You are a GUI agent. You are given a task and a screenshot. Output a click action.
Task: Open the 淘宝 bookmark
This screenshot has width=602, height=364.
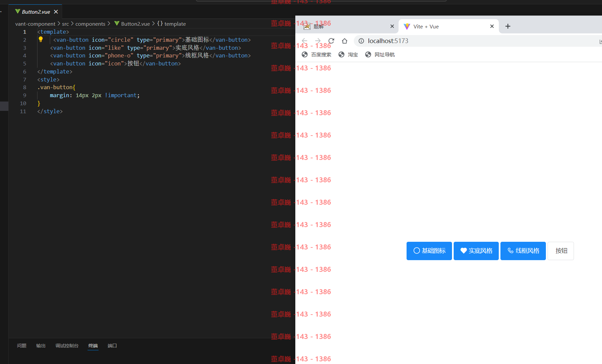click(348, 54)
